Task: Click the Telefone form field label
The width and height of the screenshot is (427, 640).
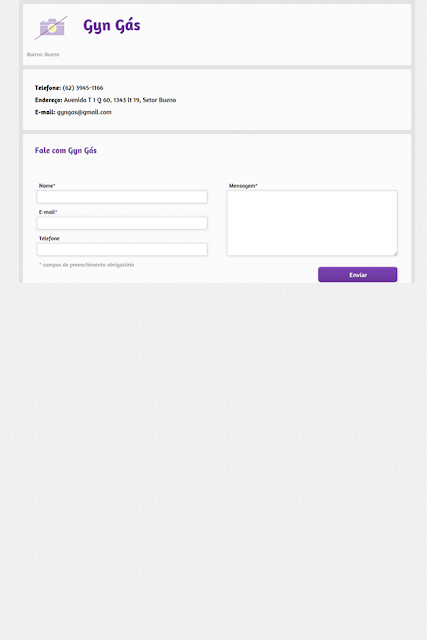Action: [49, 238]
